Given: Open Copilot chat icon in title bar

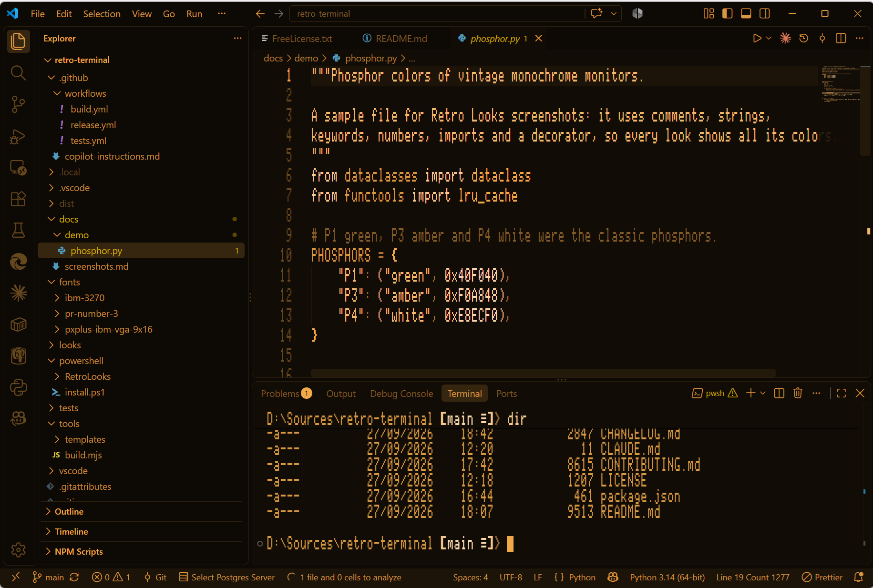Looking at the screenshot, I should (x=596, y=13).
